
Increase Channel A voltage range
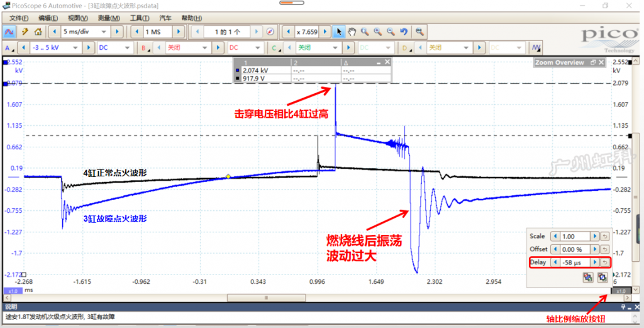tap(88, 48)
